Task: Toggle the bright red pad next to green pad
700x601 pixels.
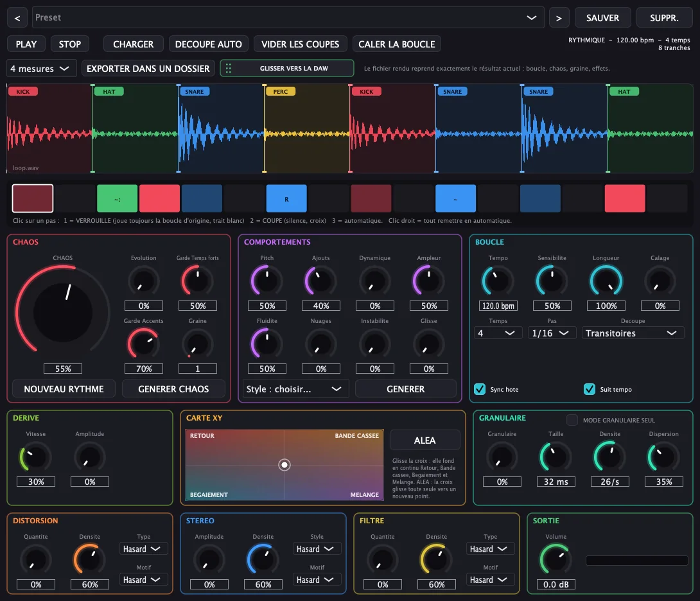Action: [159, 198]
